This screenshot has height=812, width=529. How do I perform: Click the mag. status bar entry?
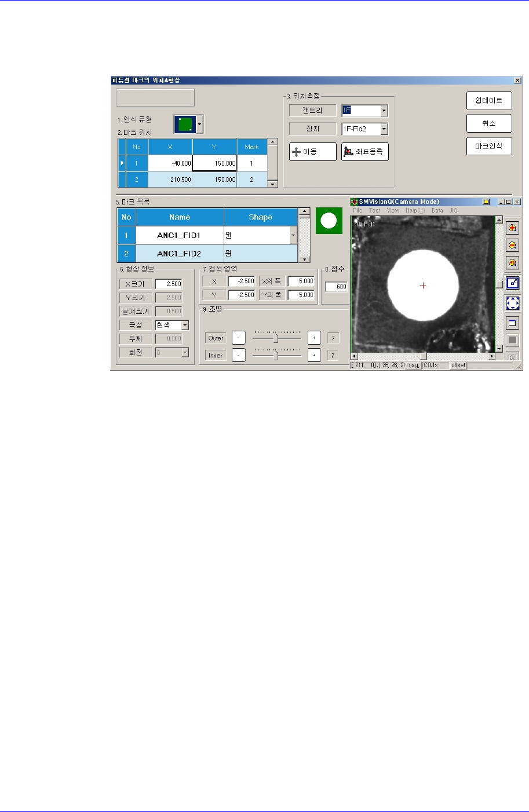point(413,365)
